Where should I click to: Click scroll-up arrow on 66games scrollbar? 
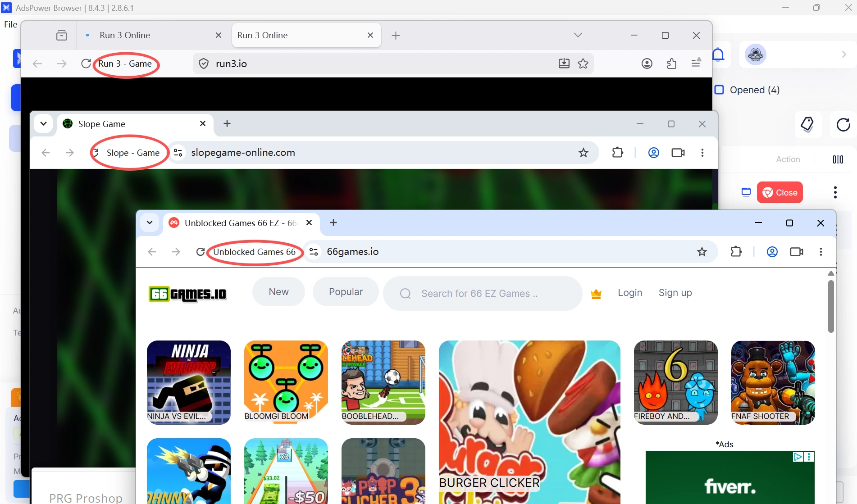831,273
